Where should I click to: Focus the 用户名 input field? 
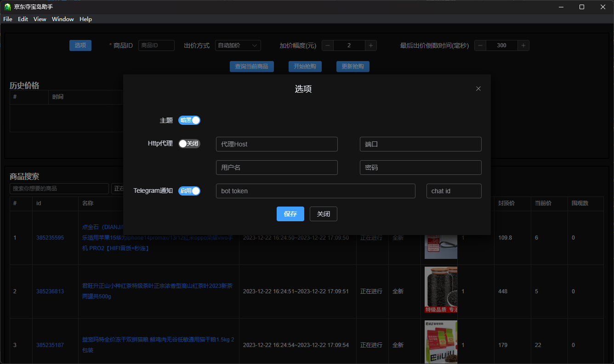[277, 168]
